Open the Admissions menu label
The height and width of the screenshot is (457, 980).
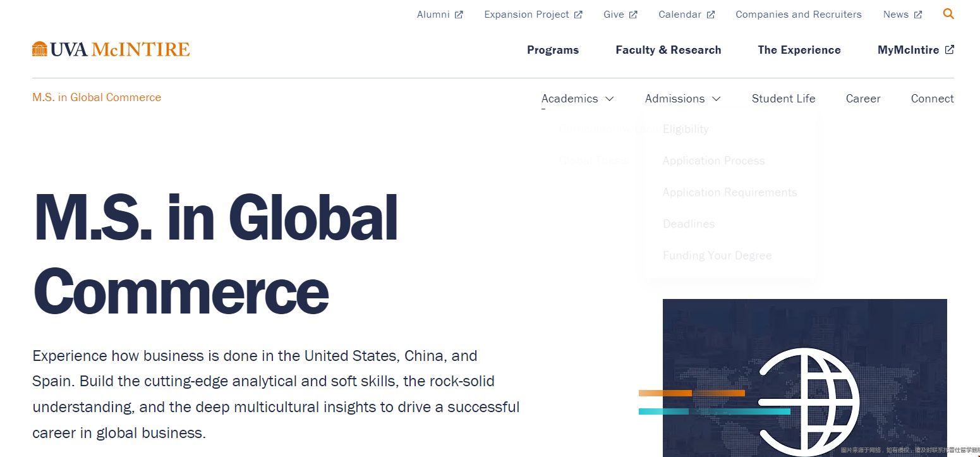[675, 99]
